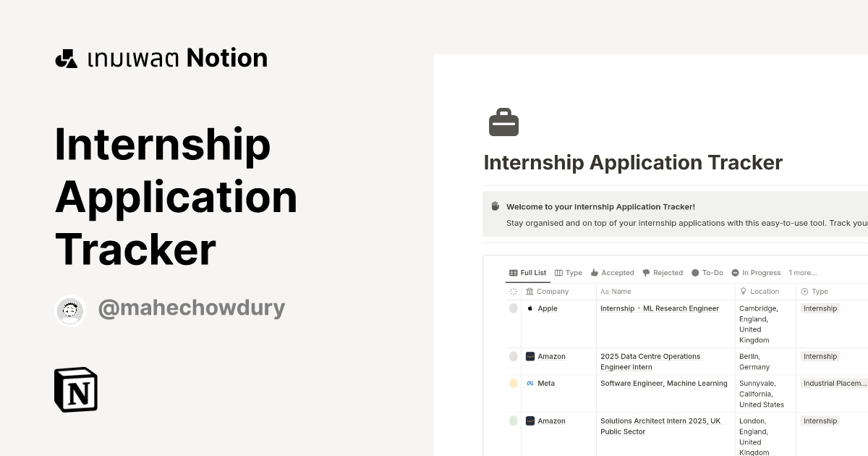Select the Notion logo in the left panel
868x456 pixels.
(x=76, y=389)
